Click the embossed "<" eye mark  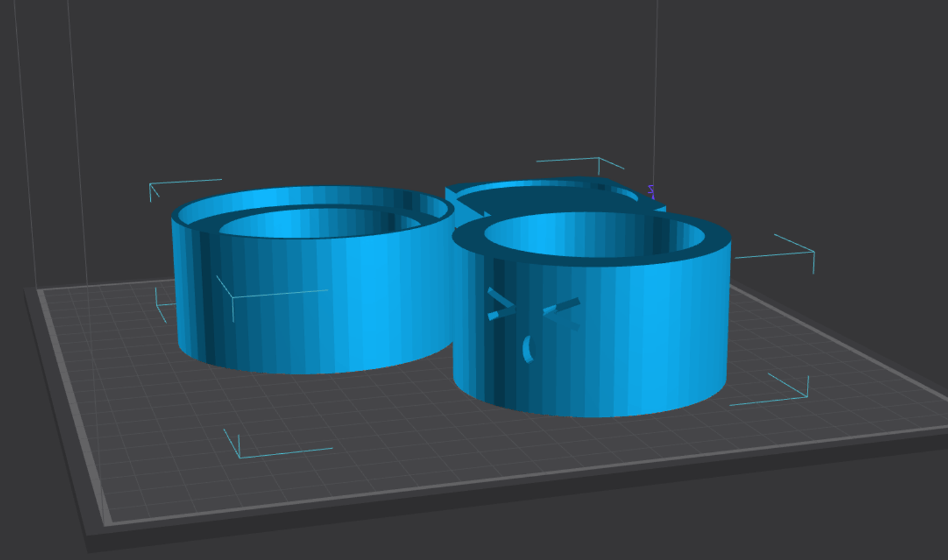pyautogui.click(x=561, y=309)
